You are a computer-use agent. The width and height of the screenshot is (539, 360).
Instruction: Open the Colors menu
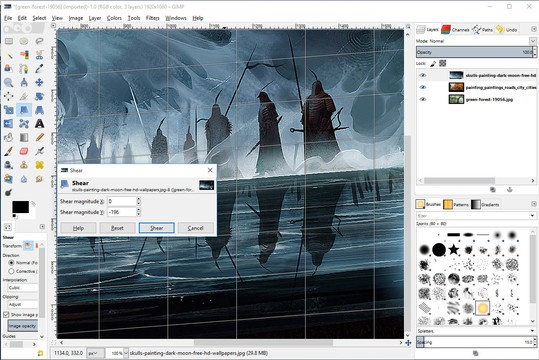coord(114,18)
